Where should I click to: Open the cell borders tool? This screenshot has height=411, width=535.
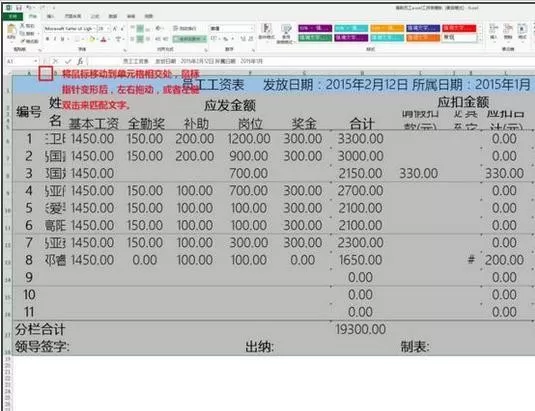pos(78,39)
